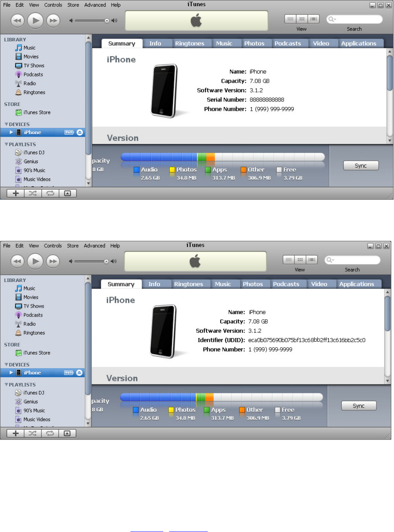Click Play in the Serial Number window
Screen dimensions: 394x532
click(36, 20)
